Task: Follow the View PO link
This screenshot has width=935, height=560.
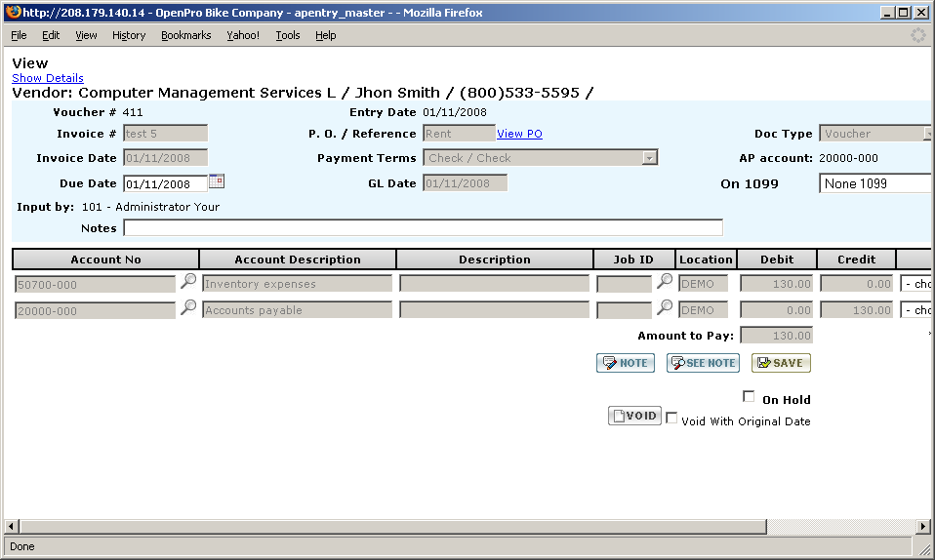Action: tap(519, 134)
